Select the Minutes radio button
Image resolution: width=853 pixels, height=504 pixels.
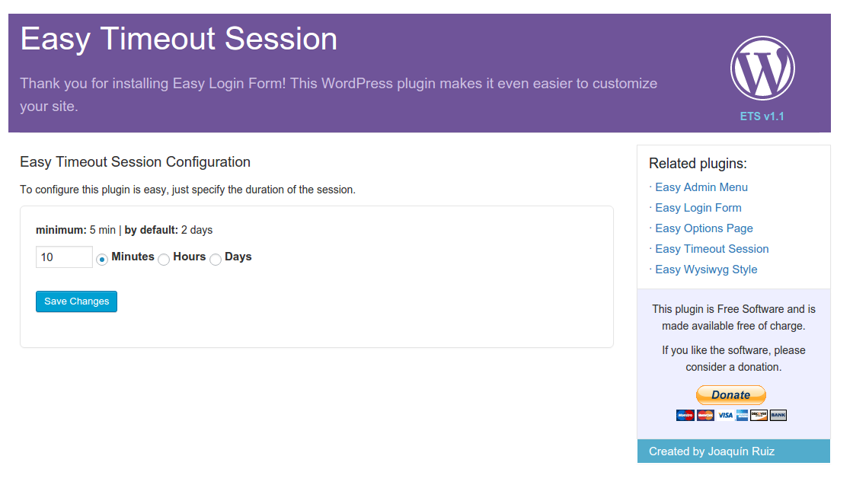pyautogui.click(x=102, y=260)
